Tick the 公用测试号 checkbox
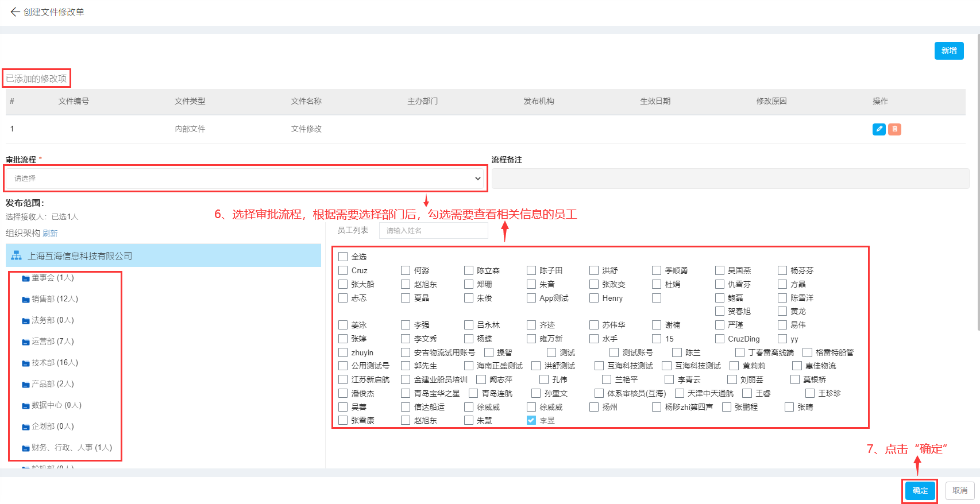The height and width of the screenshot is (504, 980). click(x=343, y=366)
